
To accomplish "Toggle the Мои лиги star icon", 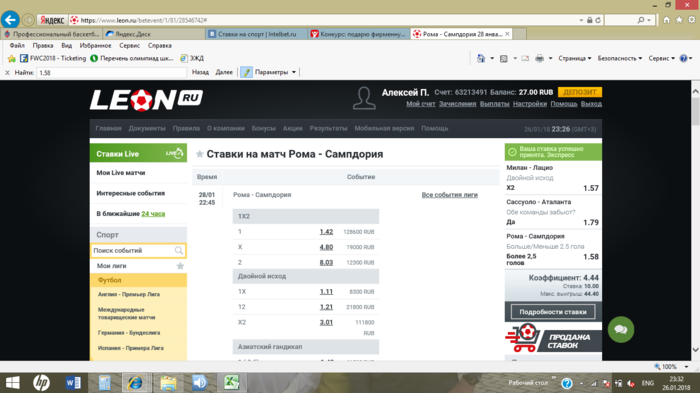I will (180, 266).
